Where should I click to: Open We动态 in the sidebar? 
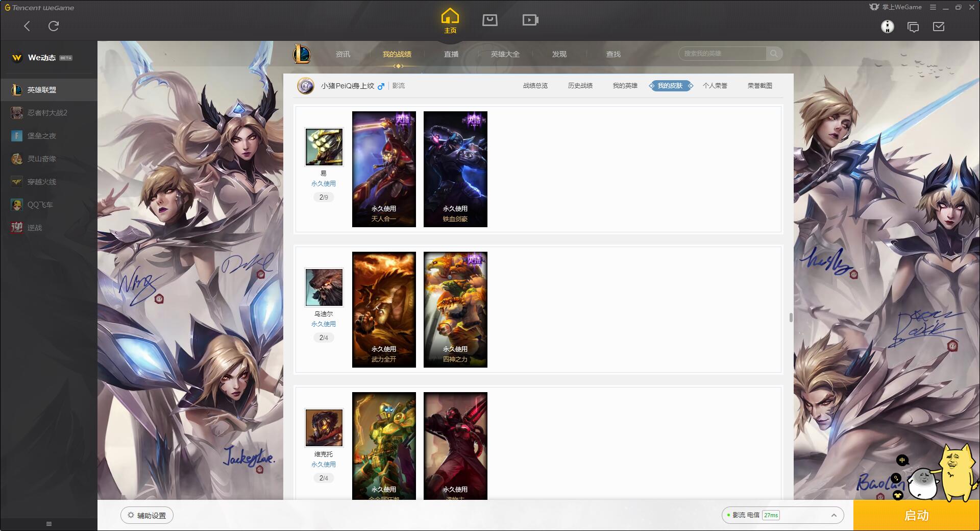tap(42, 58)
